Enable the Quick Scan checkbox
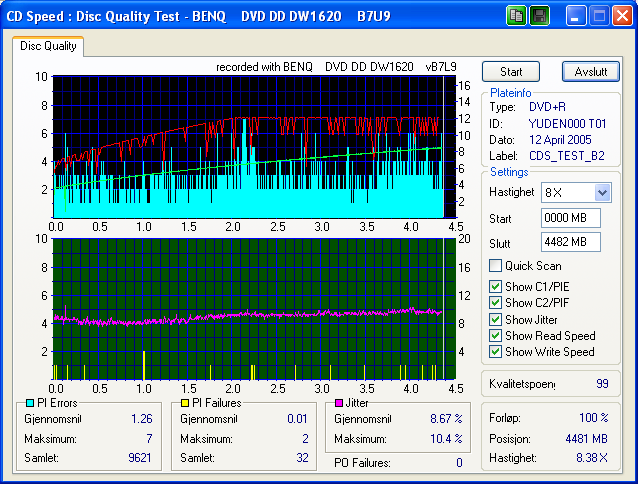 point(495,266)
